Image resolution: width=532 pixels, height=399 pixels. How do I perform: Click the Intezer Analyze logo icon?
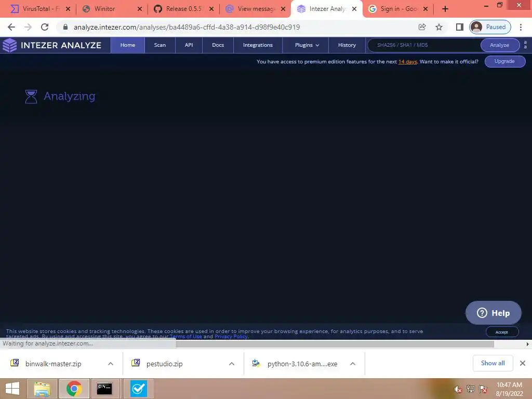pos(9,45)
